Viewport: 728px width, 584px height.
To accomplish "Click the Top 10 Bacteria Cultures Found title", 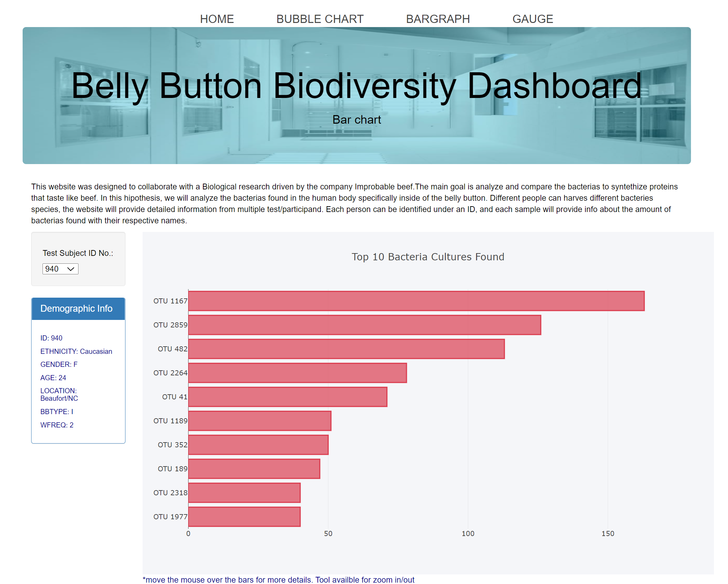I will (428, 257).
